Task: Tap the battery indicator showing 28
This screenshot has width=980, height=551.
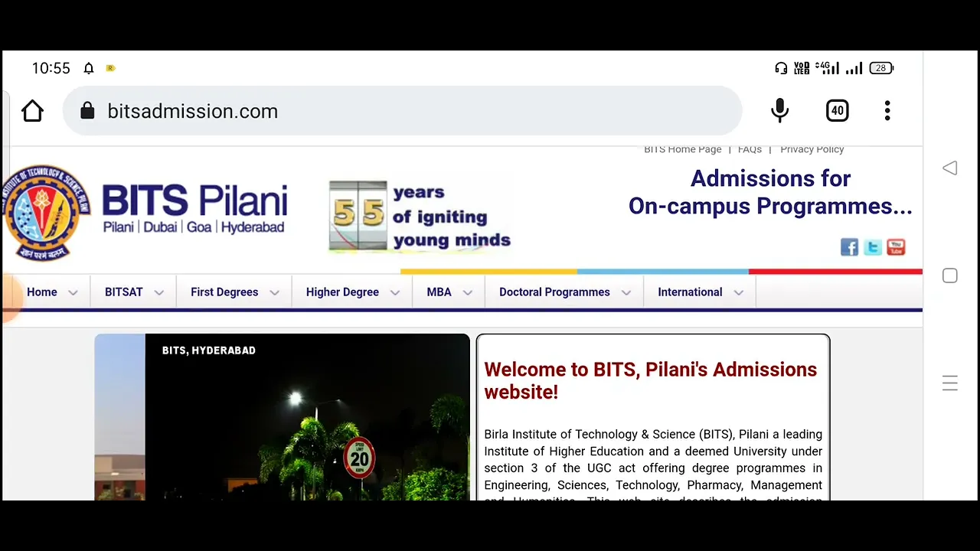Action: [x=881, y=68]
